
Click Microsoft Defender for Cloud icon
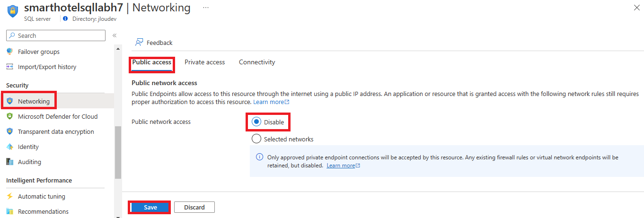(10, 116)
